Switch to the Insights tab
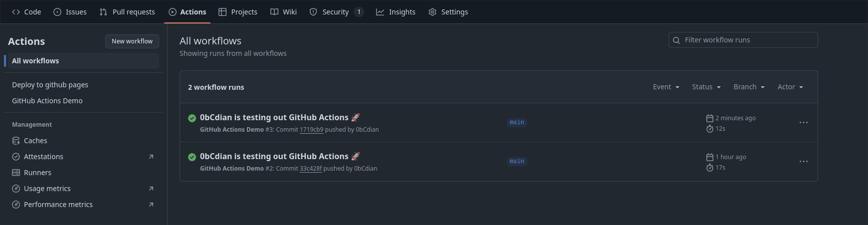The width and height of the screenshot is (868, 225). click(x=396, y=12)
